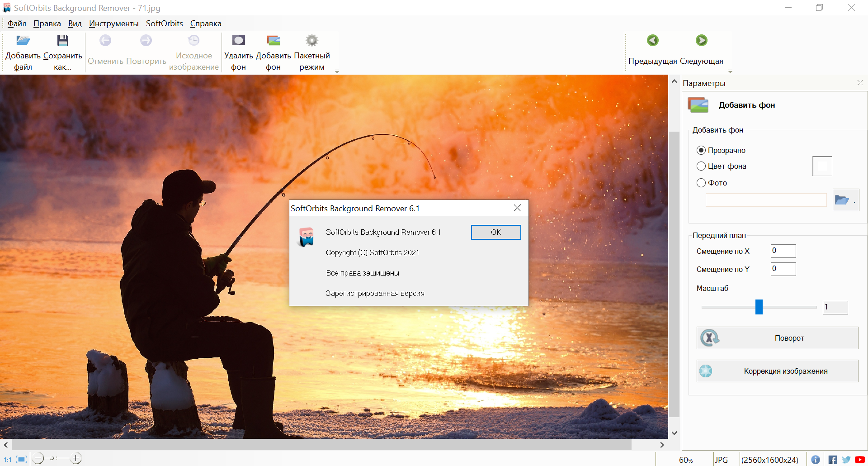Choose the Фото background radio option
Viewport: 868px width, 466px height.
701,183
